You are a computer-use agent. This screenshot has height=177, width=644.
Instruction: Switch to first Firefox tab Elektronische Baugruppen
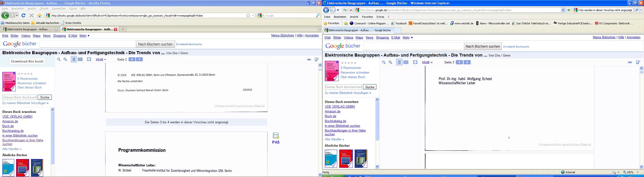(30, 29)
